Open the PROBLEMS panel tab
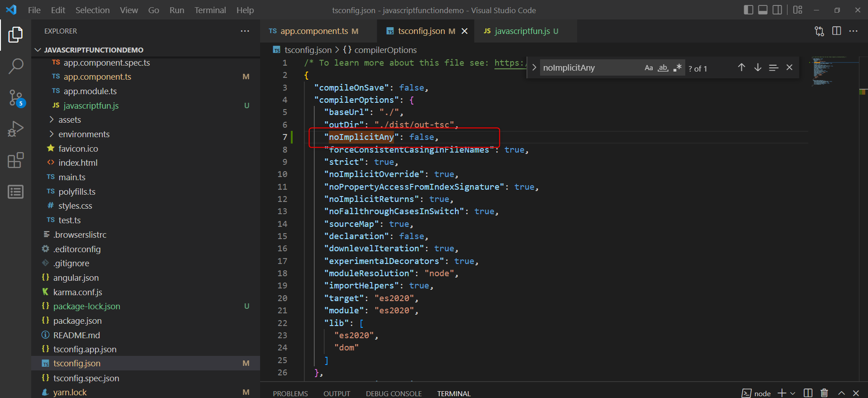The height and width of the screenshot is (398, 868). pos(290,393)
